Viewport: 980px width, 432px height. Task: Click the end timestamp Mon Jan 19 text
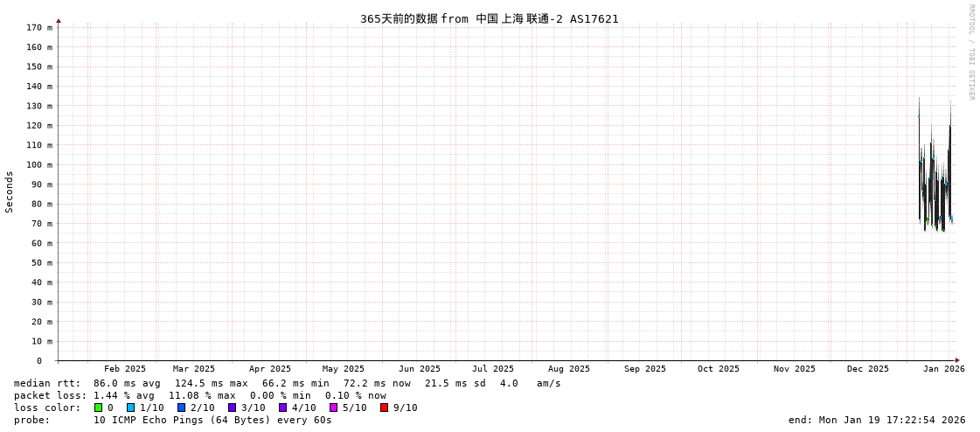click(x=877, y=420)
